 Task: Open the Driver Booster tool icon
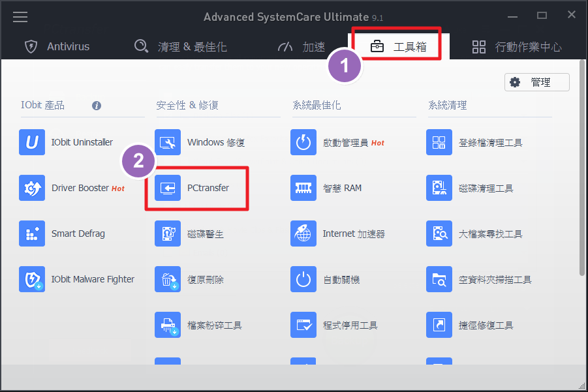coord(32,188)
